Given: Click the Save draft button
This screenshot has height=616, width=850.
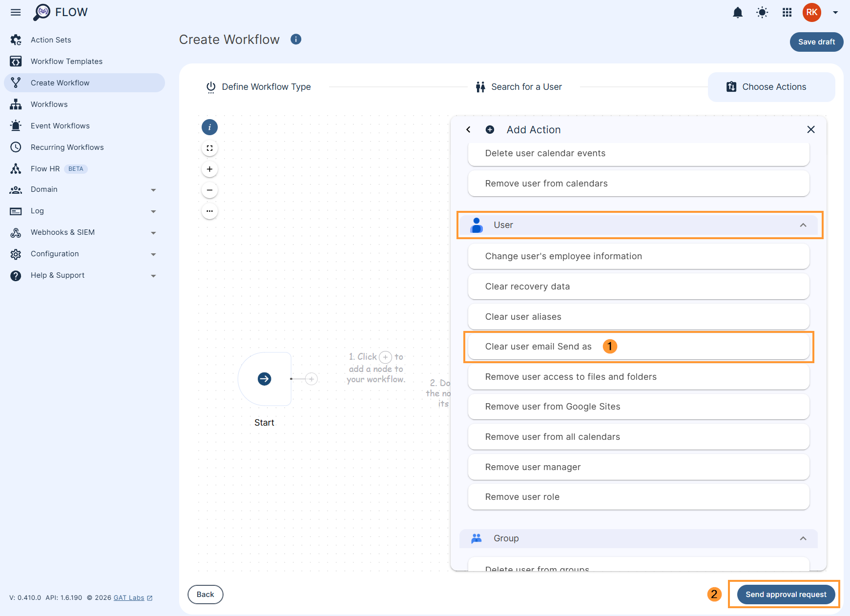Looking at the screenshot, I should point(816,42).
